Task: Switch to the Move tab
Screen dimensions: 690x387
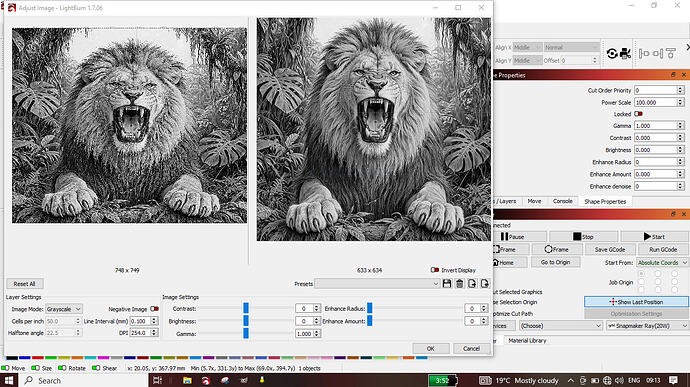Action: click(534, 201)
